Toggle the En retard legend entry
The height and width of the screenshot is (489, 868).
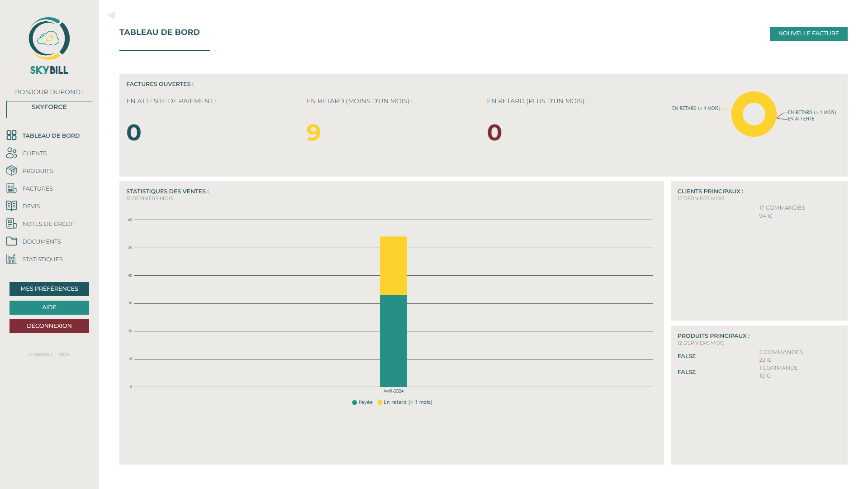pyautogui.click(x=405, y=402)
